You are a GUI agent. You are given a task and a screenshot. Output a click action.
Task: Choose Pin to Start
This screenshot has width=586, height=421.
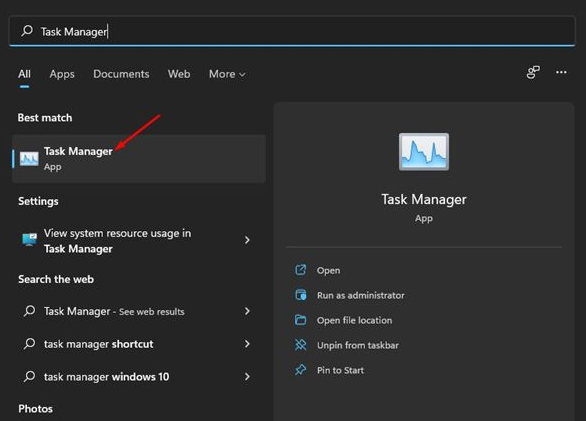tap(340, 370)
